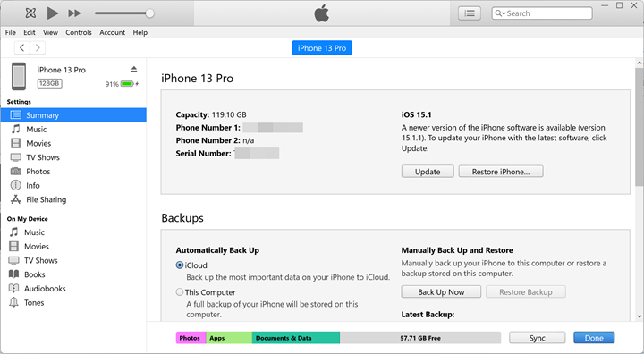Go forward with right chevron
The width and height of the screenshot is (644, 354).
(x=38, y=48)
